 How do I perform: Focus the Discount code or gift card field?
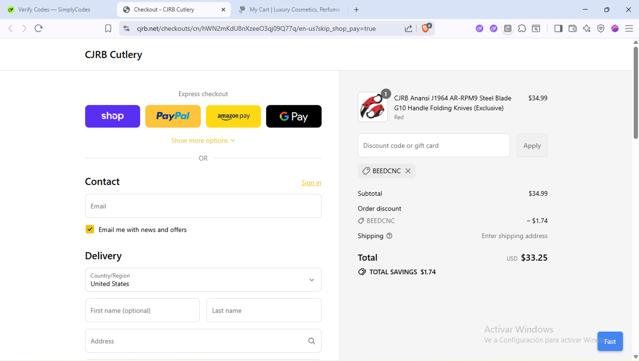coord(433,145)
